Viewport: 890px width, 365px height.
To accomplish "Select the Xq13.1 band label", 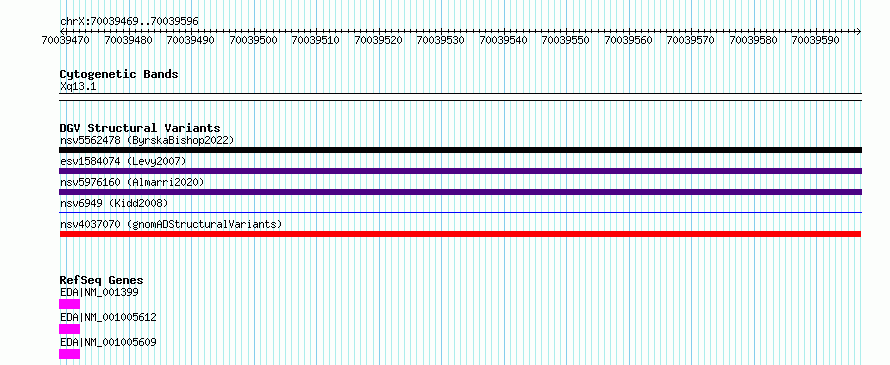I will point(77,86).
